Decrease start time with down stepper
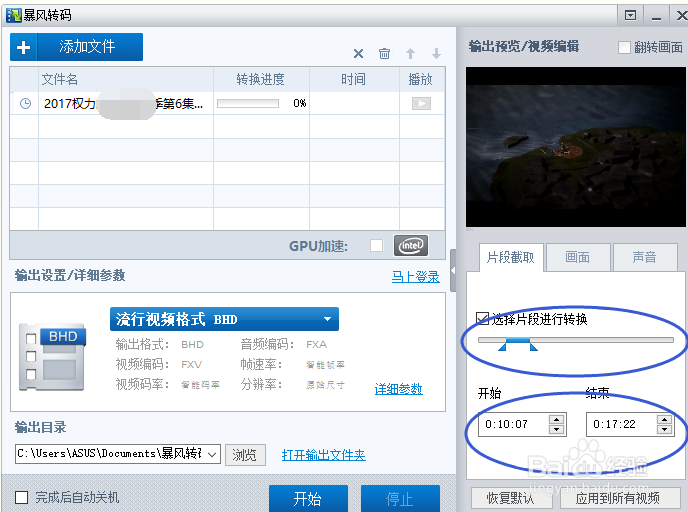 556,430
